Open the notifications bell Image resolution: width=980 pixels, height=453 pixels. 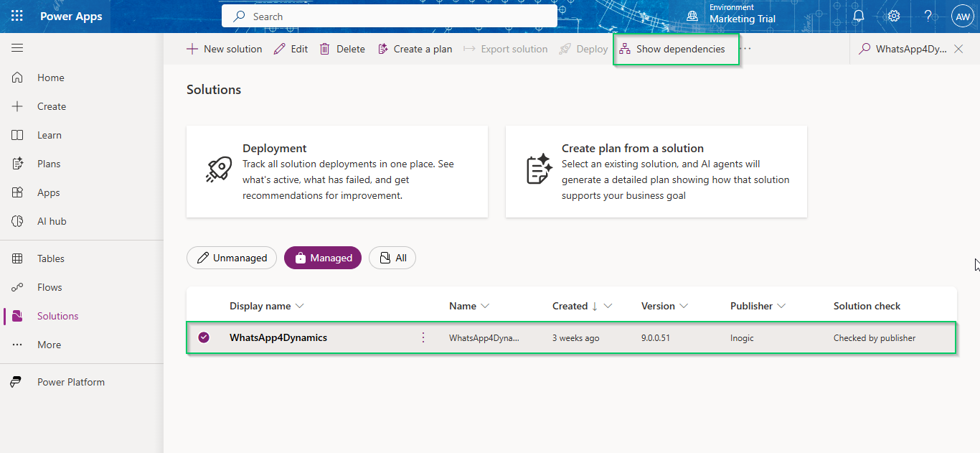(858, 17)
